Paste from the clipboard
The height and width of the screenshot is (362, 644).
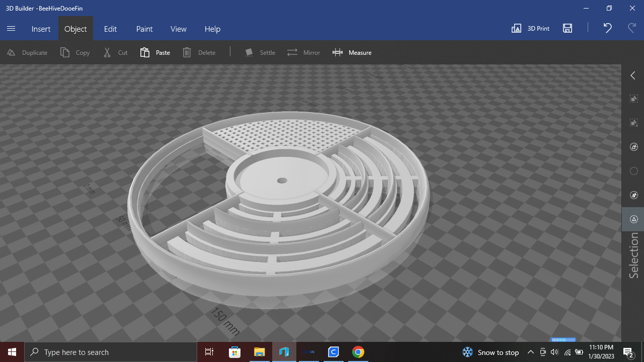[x=155, y=52]
